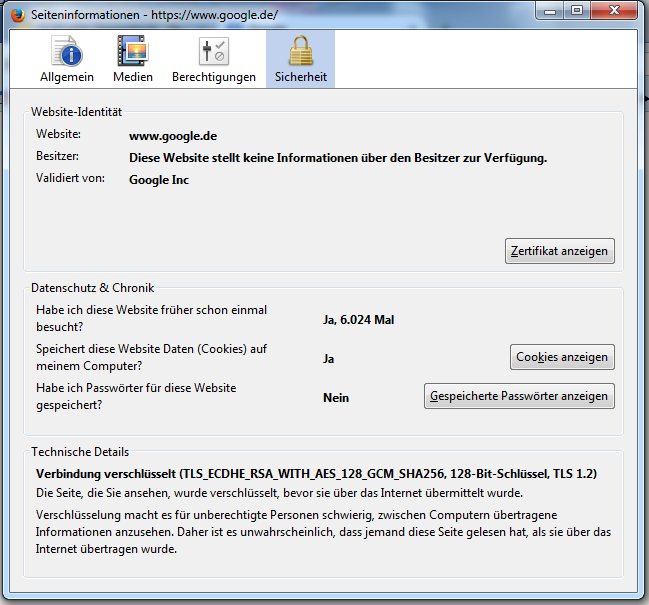Viewport: 649px width, 605px height.
Task: Select the Sicherheit padlock icon
Action: point(300,50)
